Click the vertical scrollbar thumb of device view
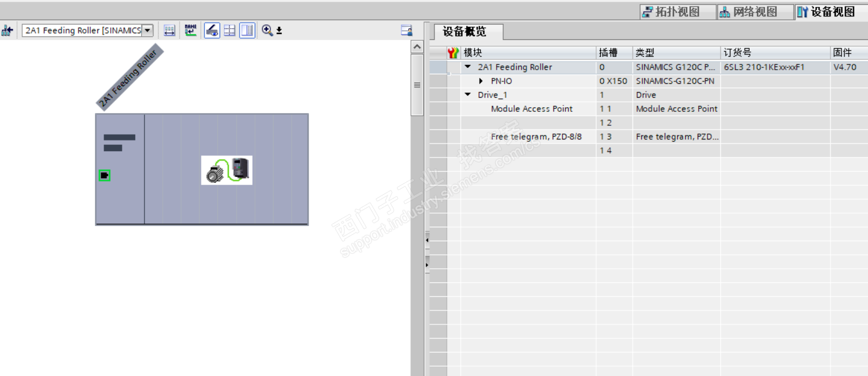Viewport: 868px width, 376px height. [x=417, y=85]
